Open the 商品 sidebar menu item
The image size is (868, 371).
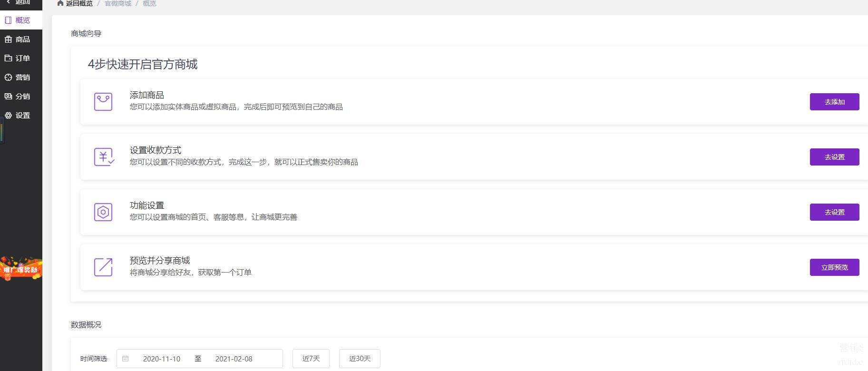pos(21,39)
